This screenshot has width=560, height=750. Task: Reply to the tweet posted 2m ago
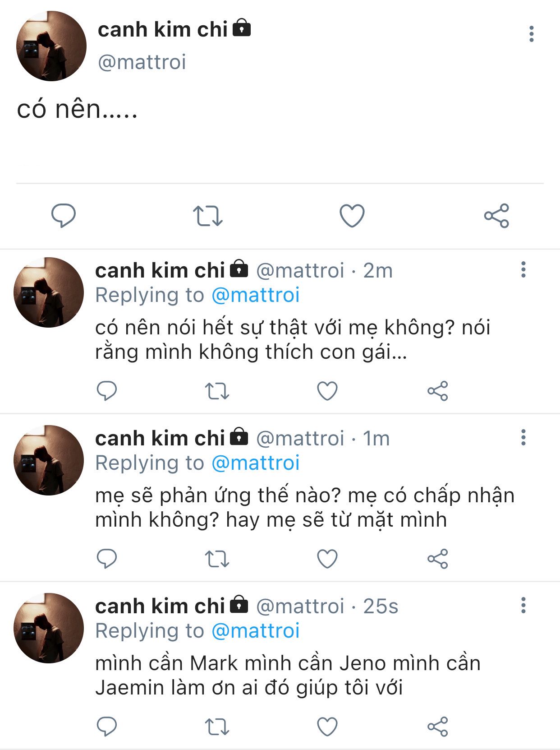[x=107, y=391]
